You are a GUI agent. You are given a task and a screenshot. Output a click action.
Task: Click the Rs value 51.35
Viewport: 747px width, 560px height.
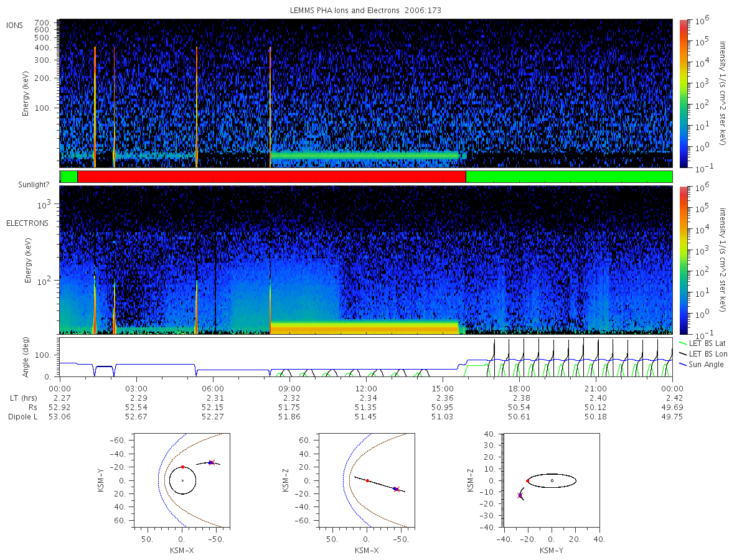(x=366, y=407)
